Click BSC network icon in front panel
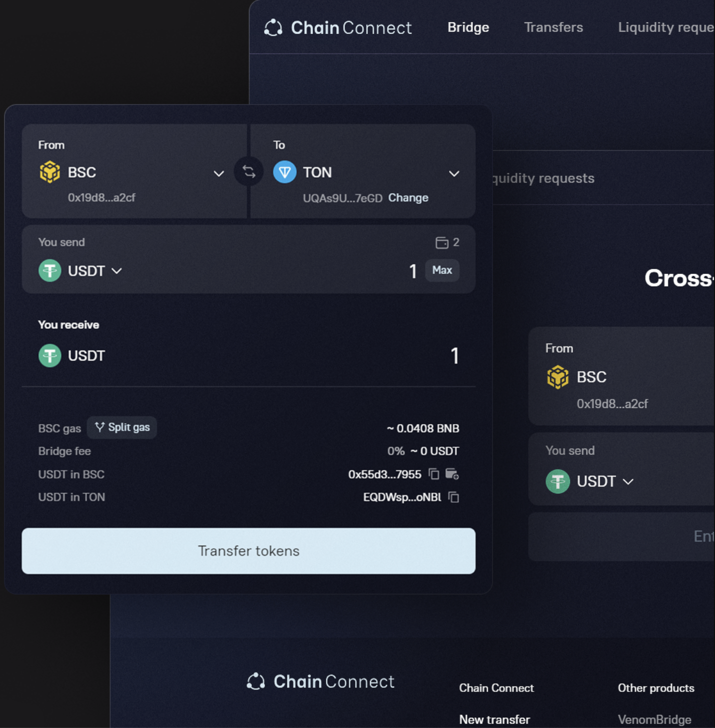Image resolution: width=715 pixels, height=728 pixels. pyautogui.click(x=49, y=172)
